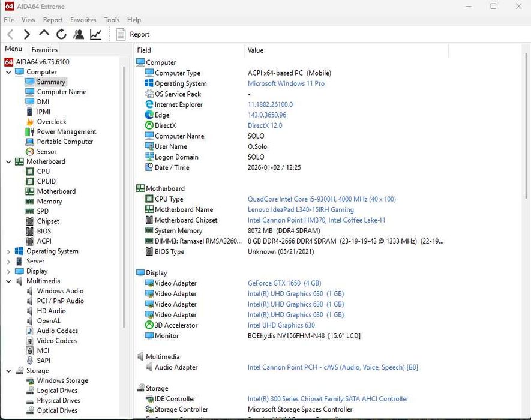
Task: Select the Video Codecs tree item
Action: click(57, 341)
